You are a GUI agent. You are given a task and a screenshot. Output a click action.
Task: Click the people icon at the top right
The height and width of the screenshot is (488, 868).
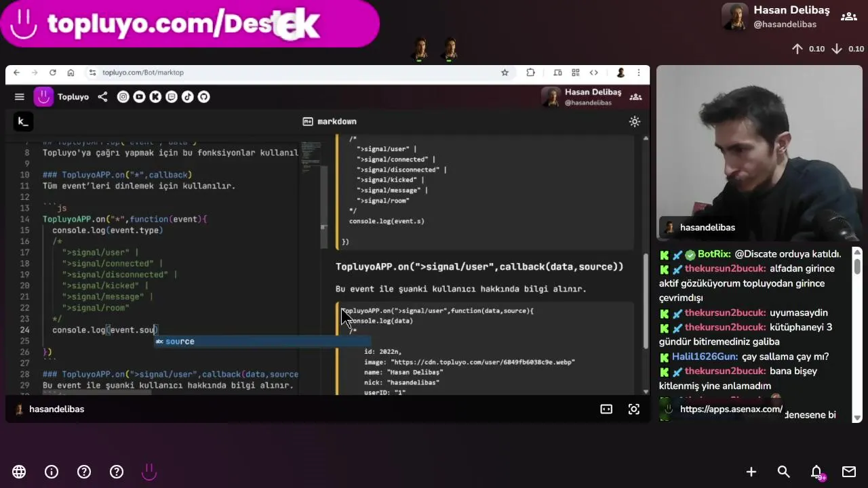point(848,17)
